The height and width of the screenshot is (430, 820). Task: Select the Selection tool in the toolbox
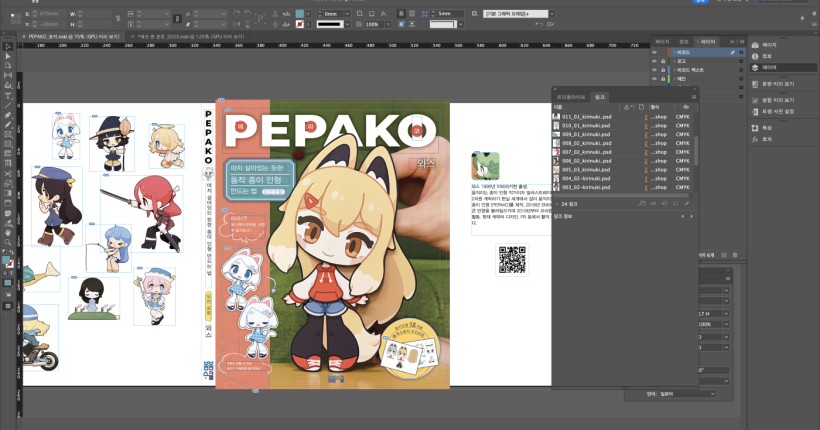point(8,47)
